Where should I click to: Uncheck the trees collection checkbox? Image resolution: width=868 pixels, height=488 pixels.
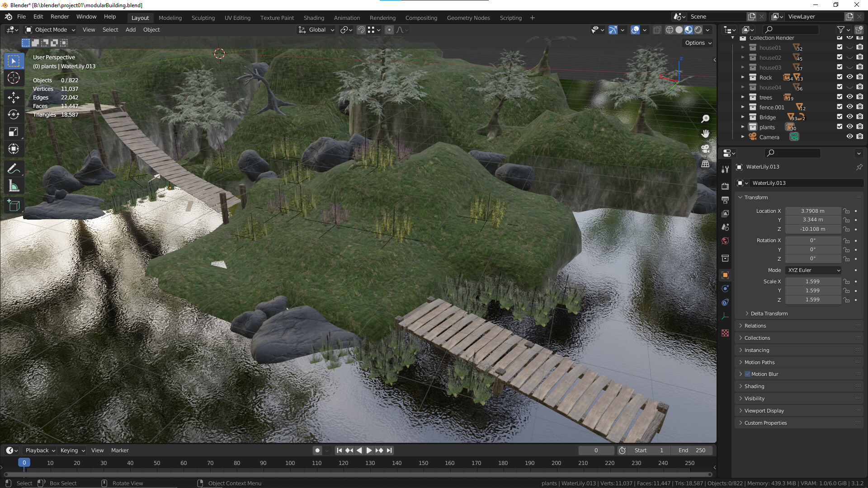840,97
